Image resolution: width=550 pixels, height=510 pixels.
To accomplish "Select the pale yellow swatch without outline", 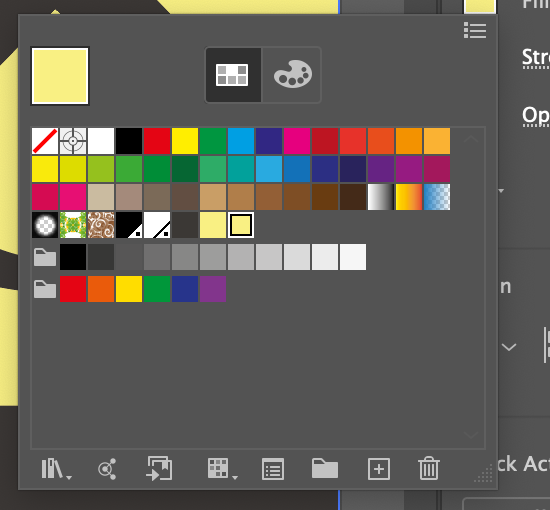I will (x=213, y=225).
